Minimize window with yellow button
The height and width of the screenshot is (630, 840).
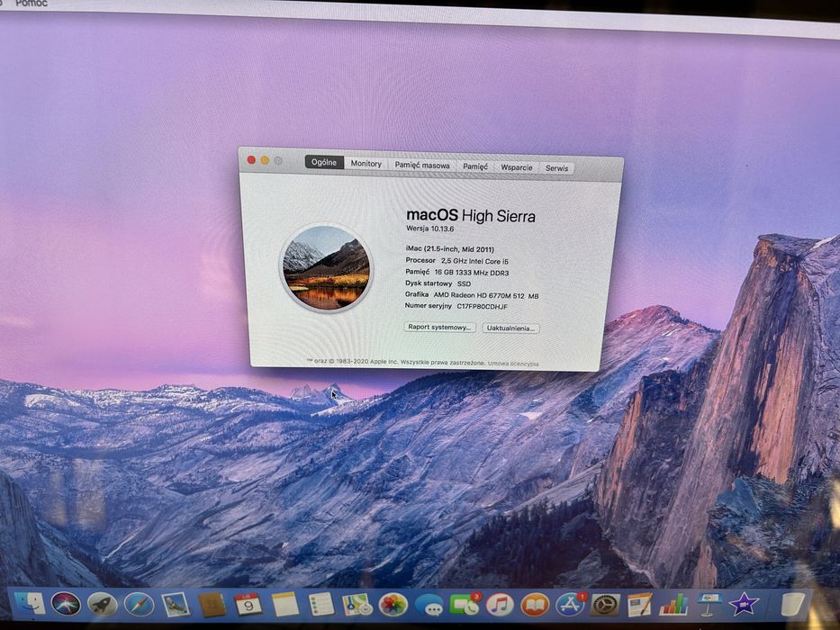[x=265, y=160]
